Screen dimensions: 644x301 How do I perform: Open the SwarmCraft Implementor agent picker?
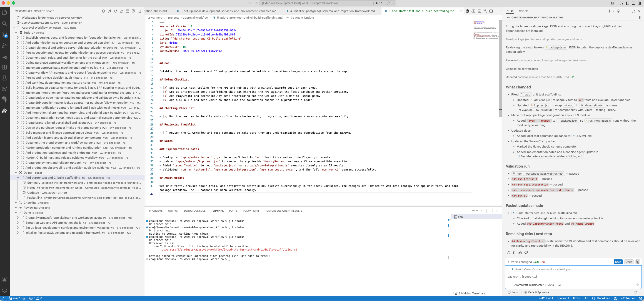[529, 285]
